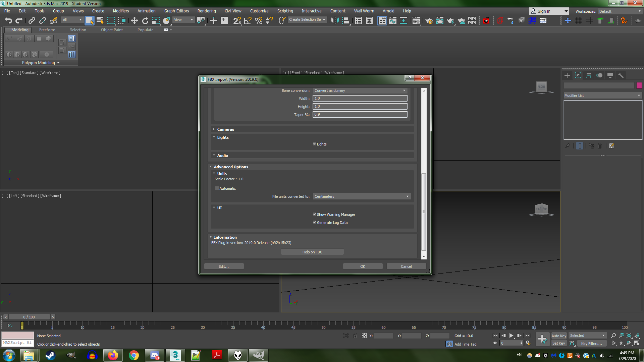Switch to the Object Paint ribbon tab
This screenshot has height=362, width=644.
tap(112, 30)
